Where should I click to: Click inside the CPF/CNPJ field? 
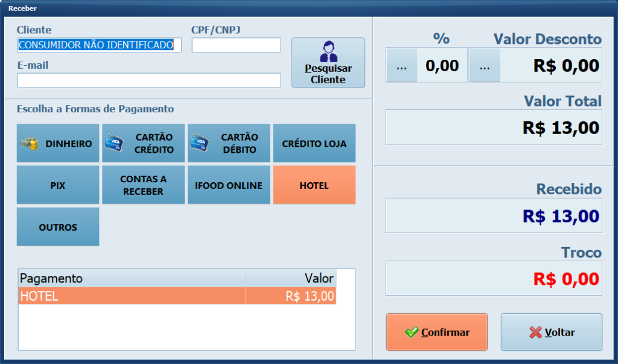[x=236, y=45]
